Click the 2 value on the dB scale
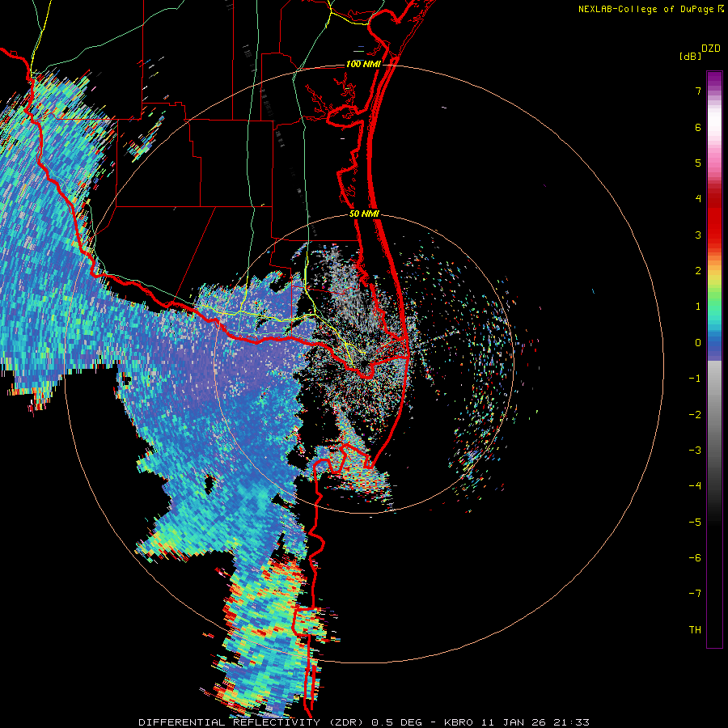The image size is (728, 728). pos(698,271)
